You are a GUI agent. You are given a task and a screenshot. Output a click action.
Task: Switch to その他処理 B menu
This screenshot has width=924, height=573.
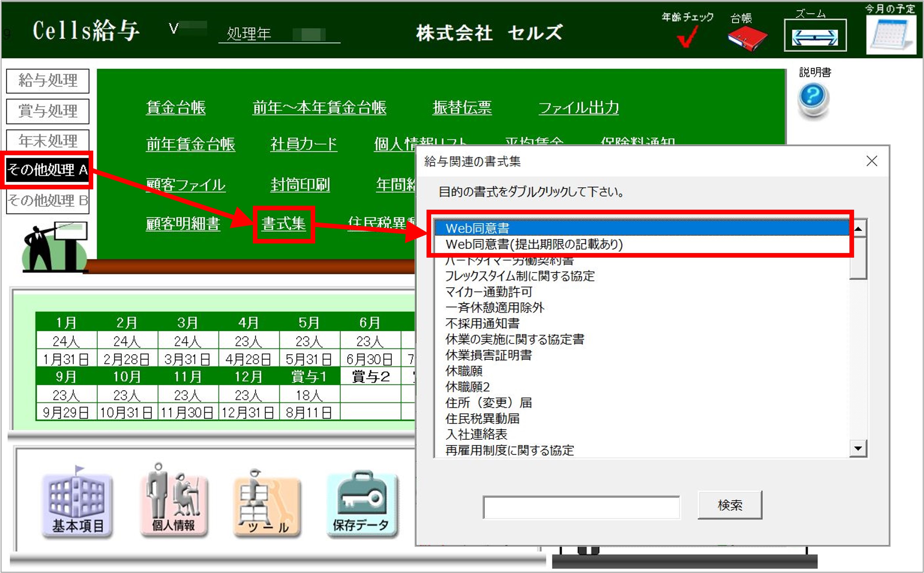pyautogui.click(x=47, y=201)
